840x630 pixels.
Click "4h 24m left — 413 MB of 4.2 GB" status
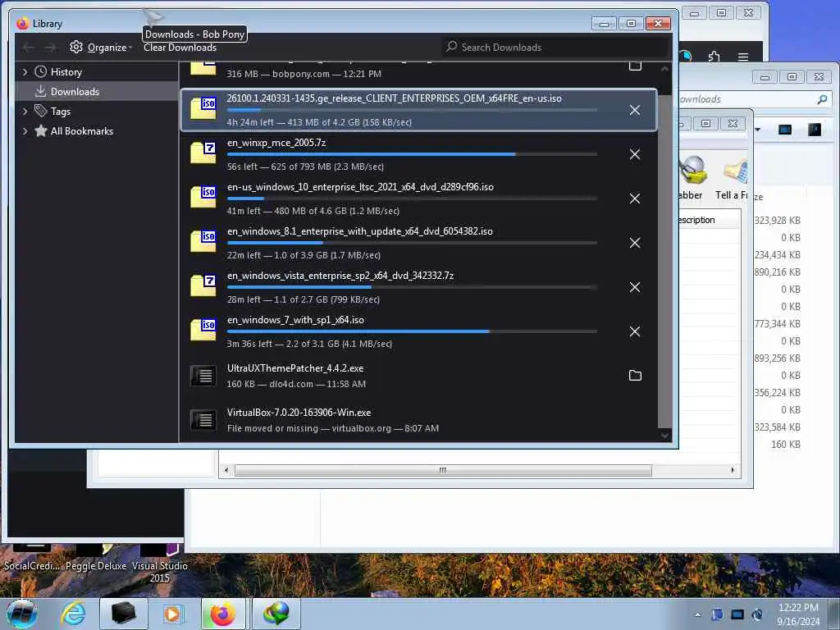(x=319, y=122)
